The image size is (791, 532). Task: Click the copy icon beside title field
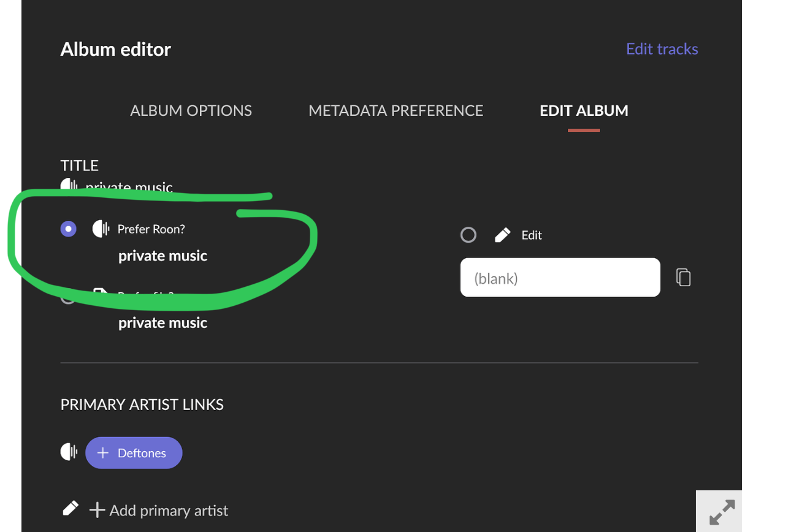(683, 278)
